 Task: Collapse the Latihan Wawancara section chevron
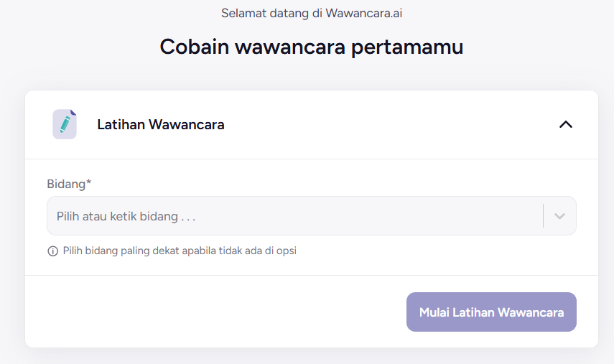(565, 124)
